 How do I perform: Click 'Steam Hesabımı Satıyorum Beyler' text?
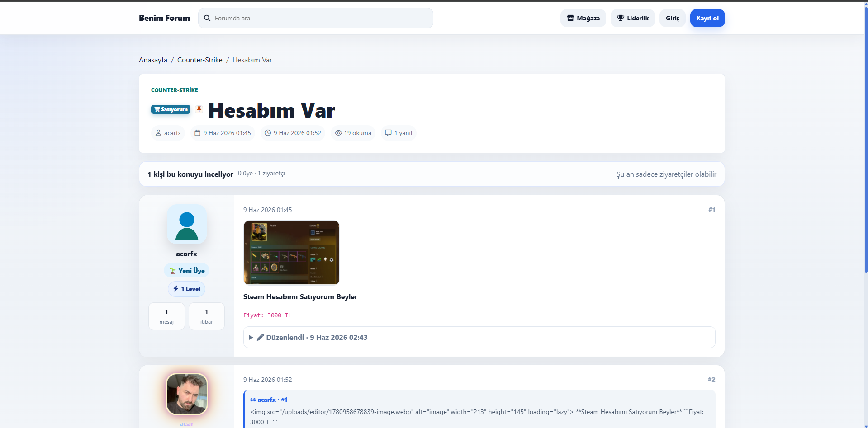pos(300,297)
